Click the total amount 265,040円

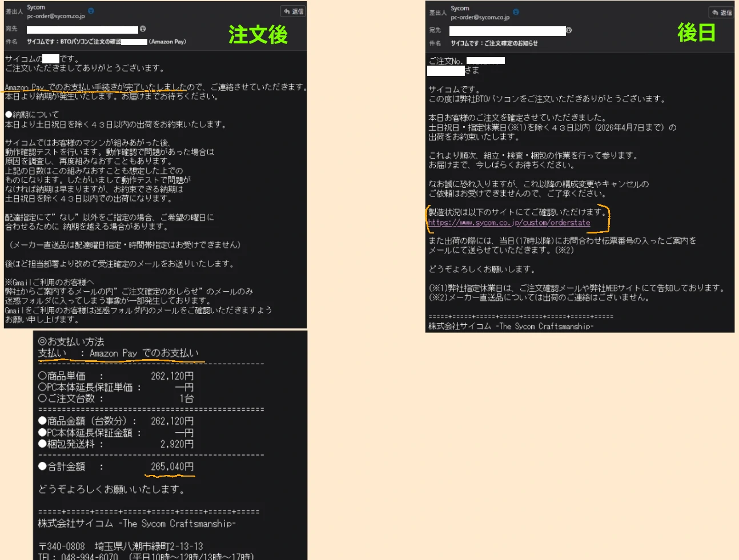[172, 467]
